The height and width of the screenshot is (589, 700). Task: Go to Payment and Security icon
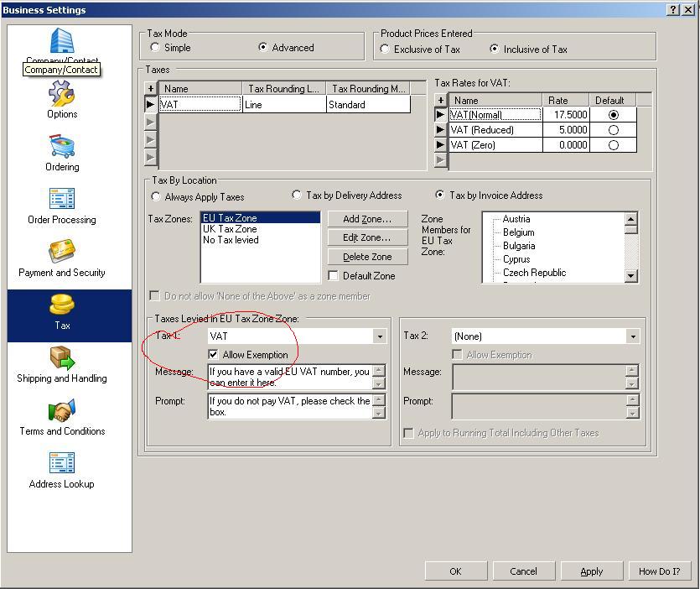coord(62,253)
